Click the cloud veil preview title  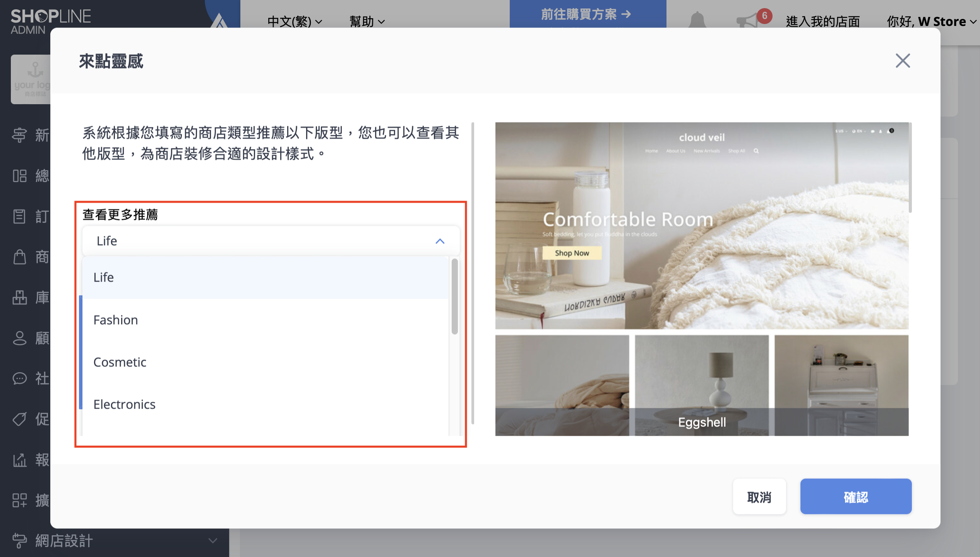[x=702, y=138]
